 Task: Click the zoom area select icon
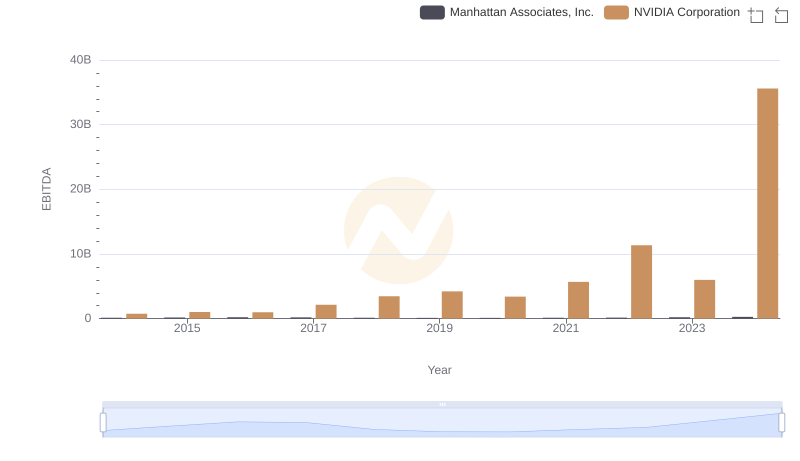point(756,14)
